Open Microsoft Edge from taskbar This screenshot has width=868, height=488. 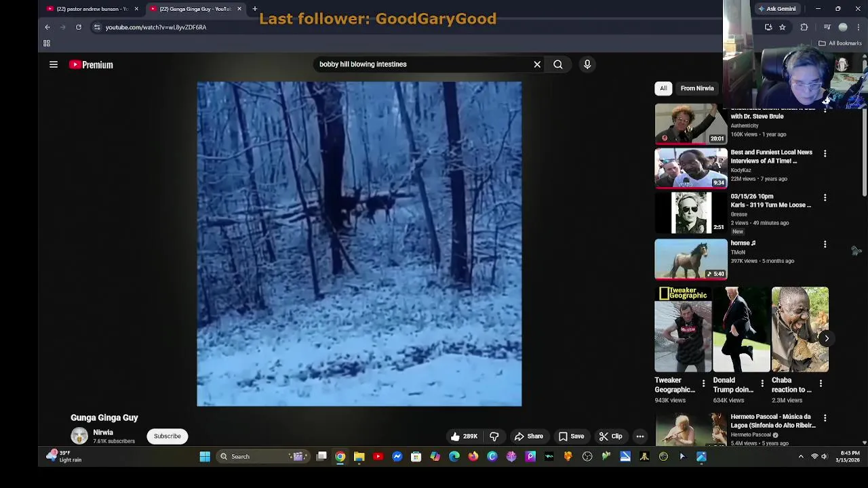(454, 457)
